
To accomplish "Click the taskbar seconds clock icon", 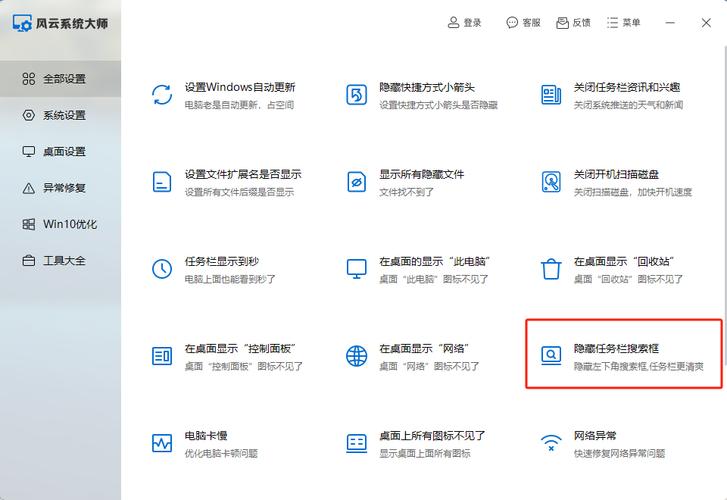I will click(162, 269).
